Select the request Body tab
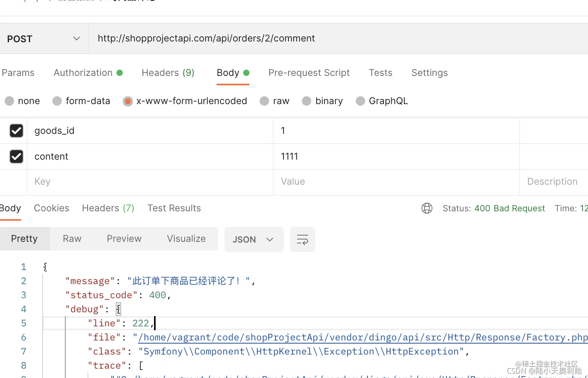This screenshot has width=588, height=378. pos(233,73)
